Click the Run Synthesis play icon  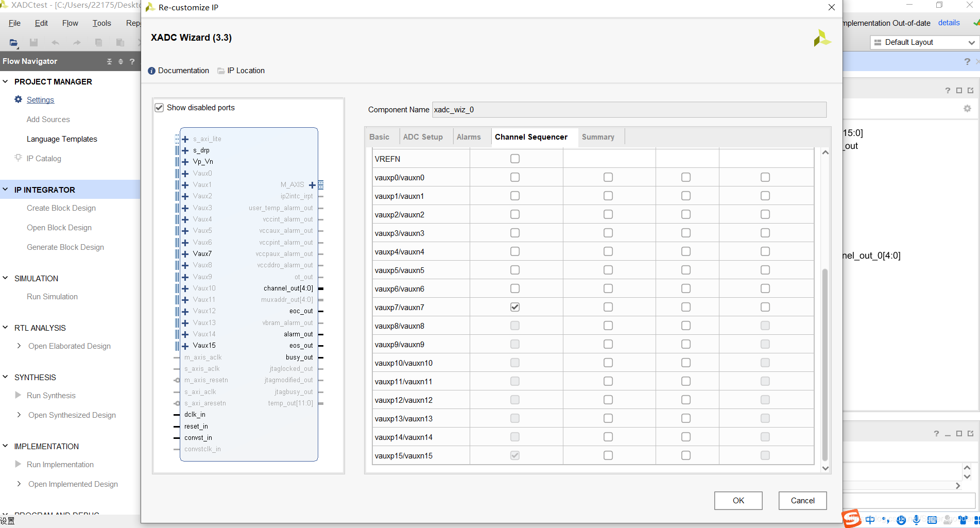(18, 395)
